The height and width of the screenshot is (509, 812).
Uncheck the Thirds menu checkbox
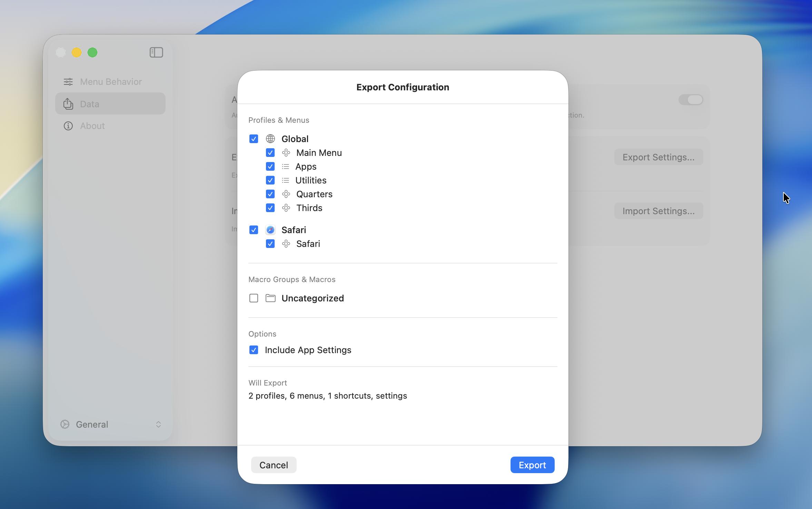click(x=270, y=208)
